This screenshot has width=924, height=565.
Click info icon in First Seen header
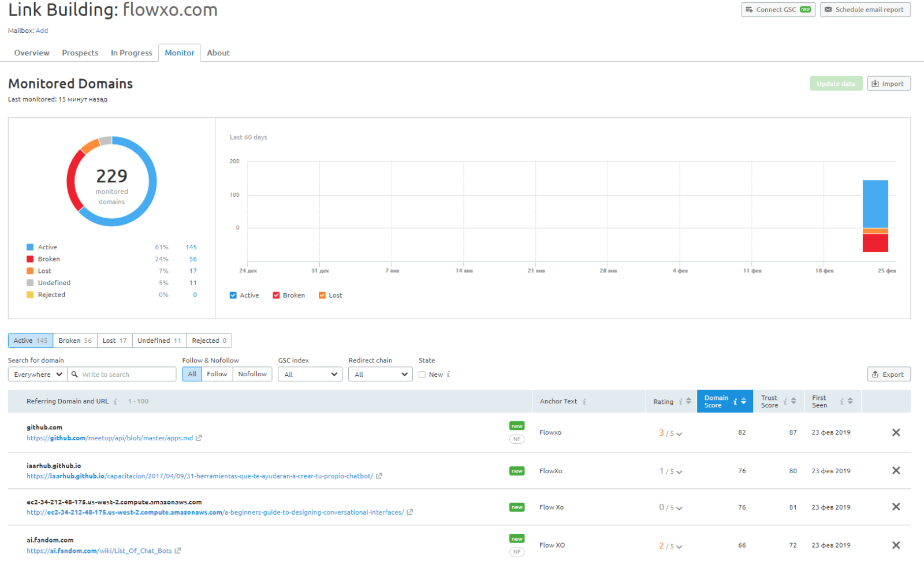(x=842, y=402)
